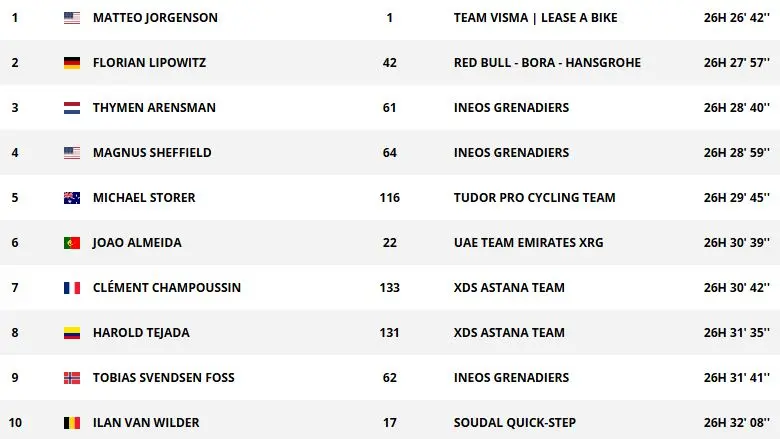
Task: Click the Colombian flag beside Harold Tejada
Action: pyautogui.click(x=72, y=333)
